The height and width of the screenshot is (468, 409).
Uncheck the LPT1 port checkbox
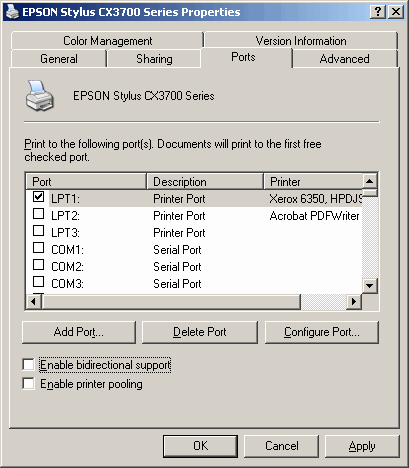38,197
